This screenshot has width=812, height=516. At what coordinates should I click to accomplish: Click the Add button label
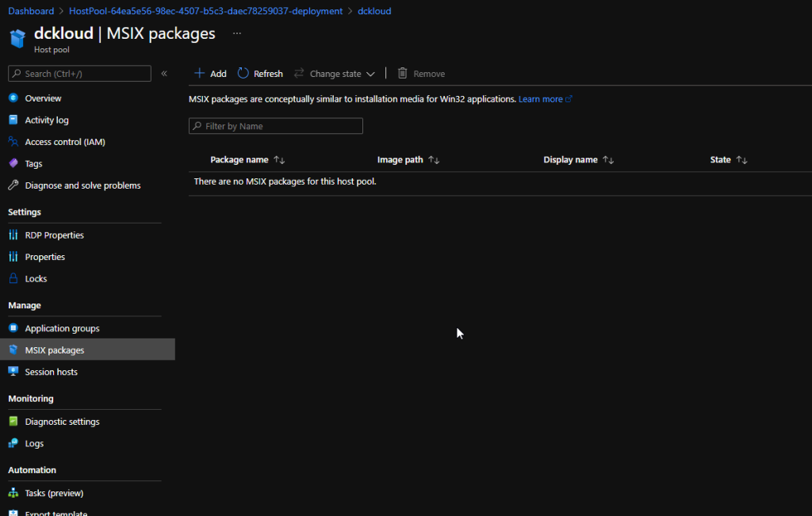point(218,74)
